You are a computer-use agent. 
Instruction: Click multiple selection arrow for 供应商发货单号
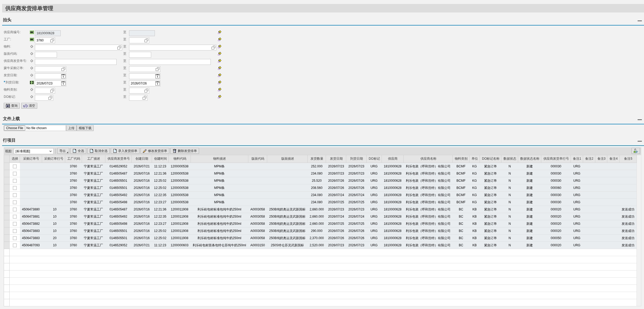tap(220, 61)
